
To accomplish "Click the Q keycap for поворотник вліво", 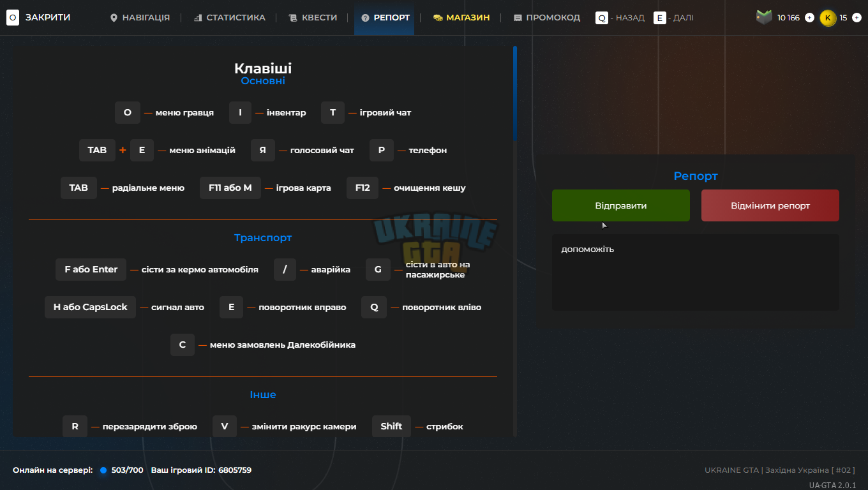I will (x=374, y=307).
